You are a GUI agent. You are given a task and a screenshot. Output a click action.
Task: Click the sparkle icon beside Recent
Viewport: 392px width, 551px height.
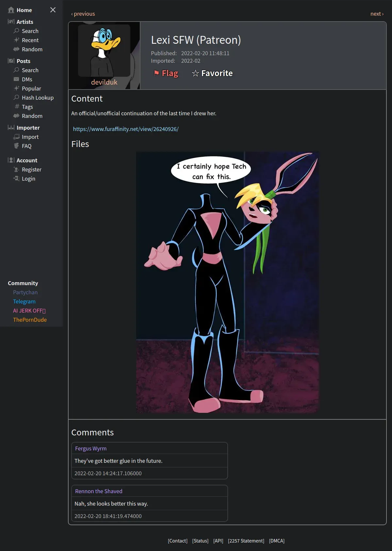click(16, 40)
